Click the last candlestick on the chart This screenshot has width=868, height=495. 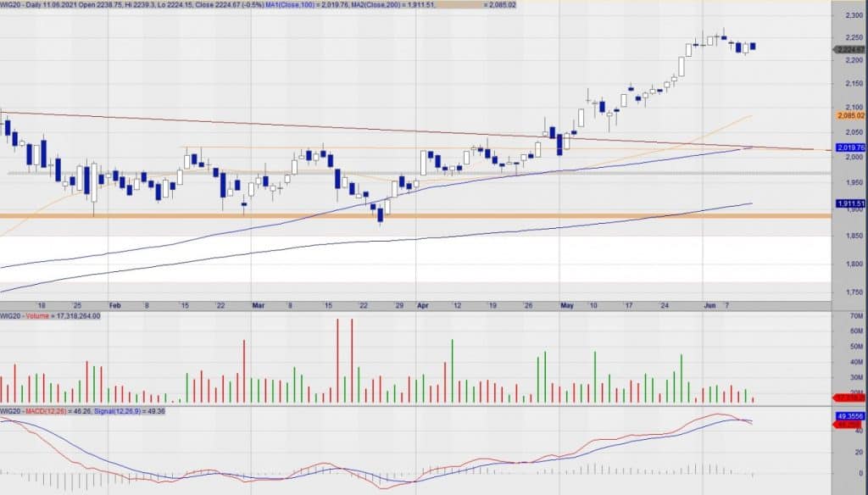coord(752,47)
